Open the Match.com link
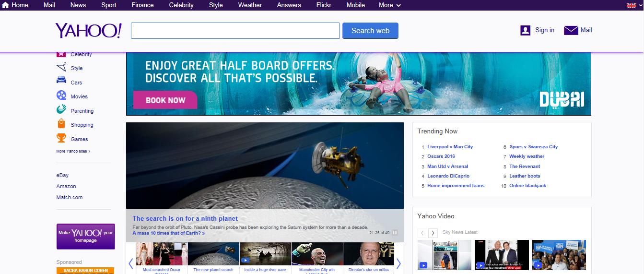Viewport: 644px width, 274px height. (x=70, y=197)
